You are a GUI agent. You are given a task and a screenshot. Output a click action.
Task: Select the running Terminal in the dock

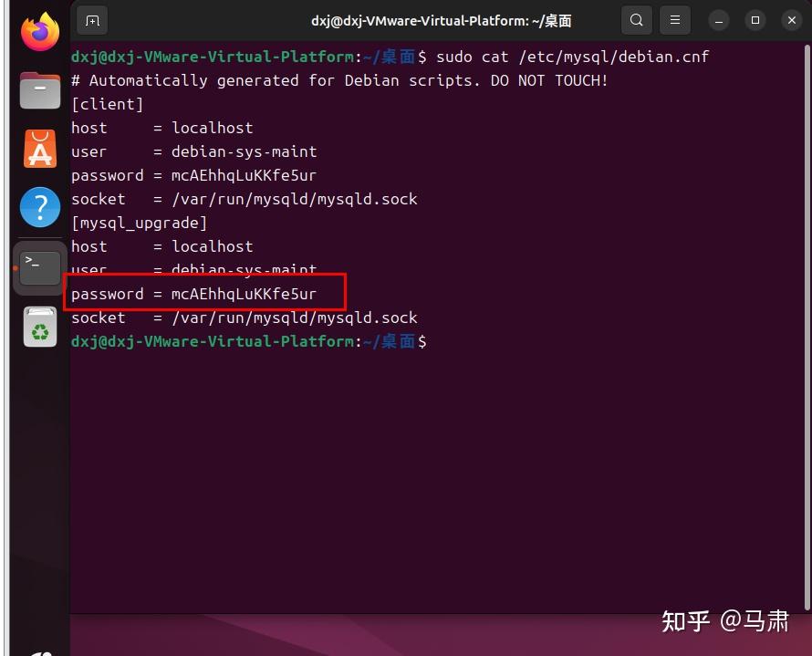click(x=38, y=266)
